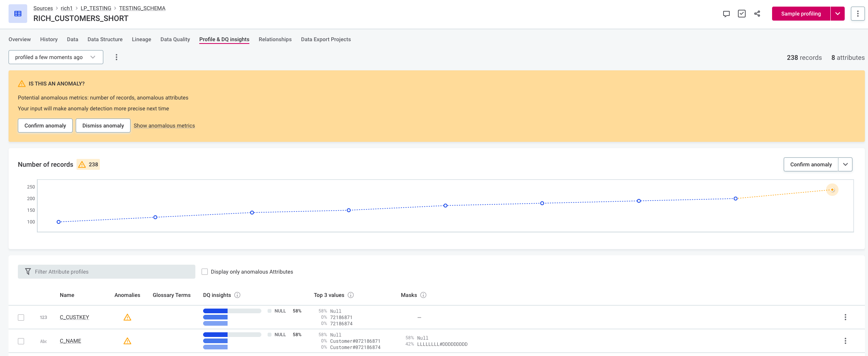Open the C_CUSTKEY row actions menu
Image resolution: width=868 pixels, height=356 pixels.
(x=845, y=317)
